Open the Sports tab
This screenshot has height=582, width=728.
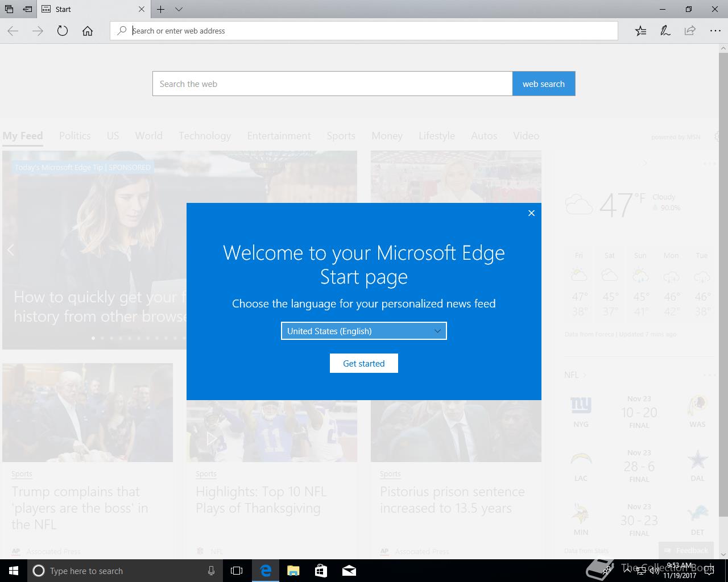[341, 136]
